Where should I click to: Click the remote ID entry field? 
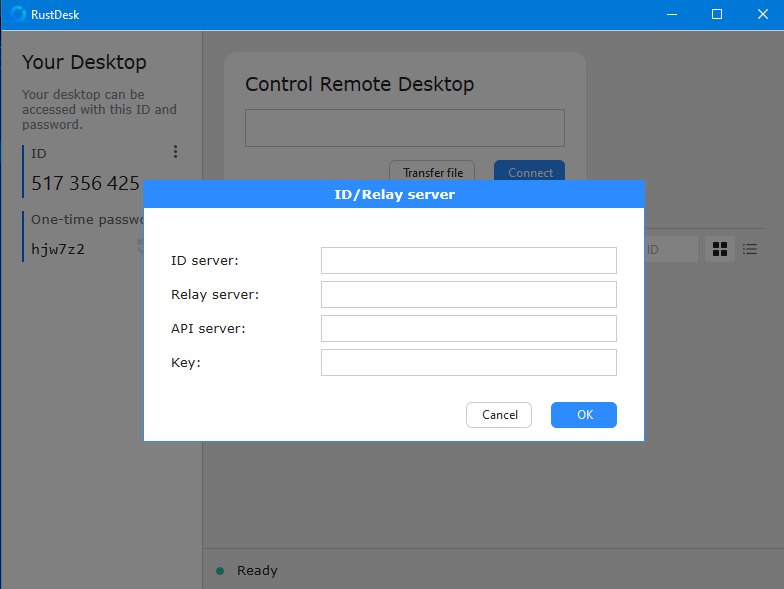tap(405, 128)
